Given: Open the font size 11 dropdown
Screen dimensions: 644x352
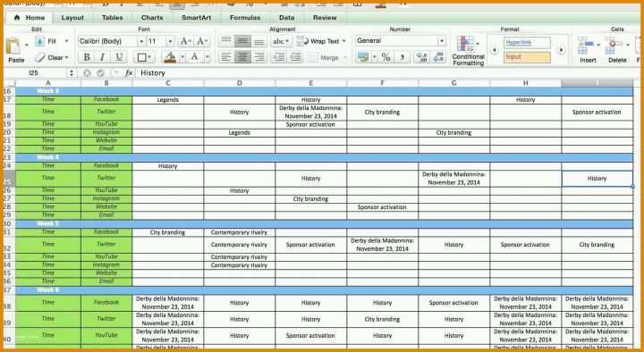Looking at the screenshot, I should click(170, 41).
